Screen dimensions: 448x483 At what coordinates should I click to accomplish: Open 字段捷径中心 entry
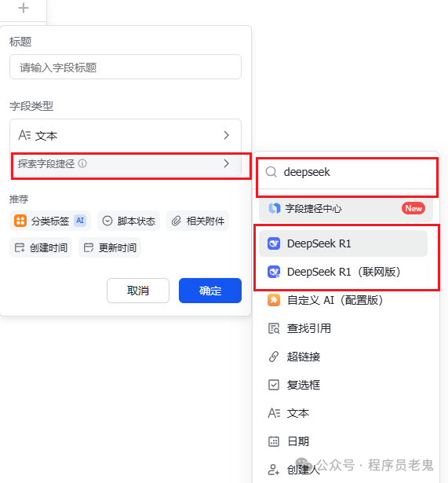(x=346, y=209)
